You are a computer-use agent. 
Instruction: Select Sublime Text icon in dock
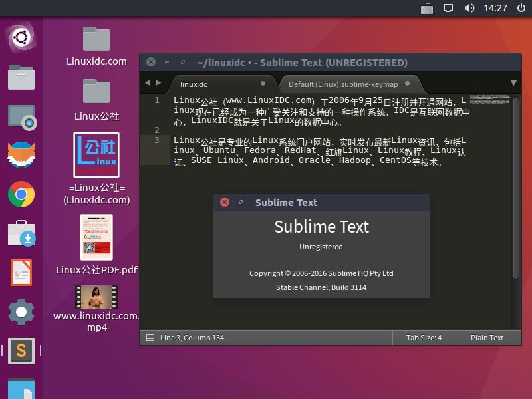tap(21, 351)
